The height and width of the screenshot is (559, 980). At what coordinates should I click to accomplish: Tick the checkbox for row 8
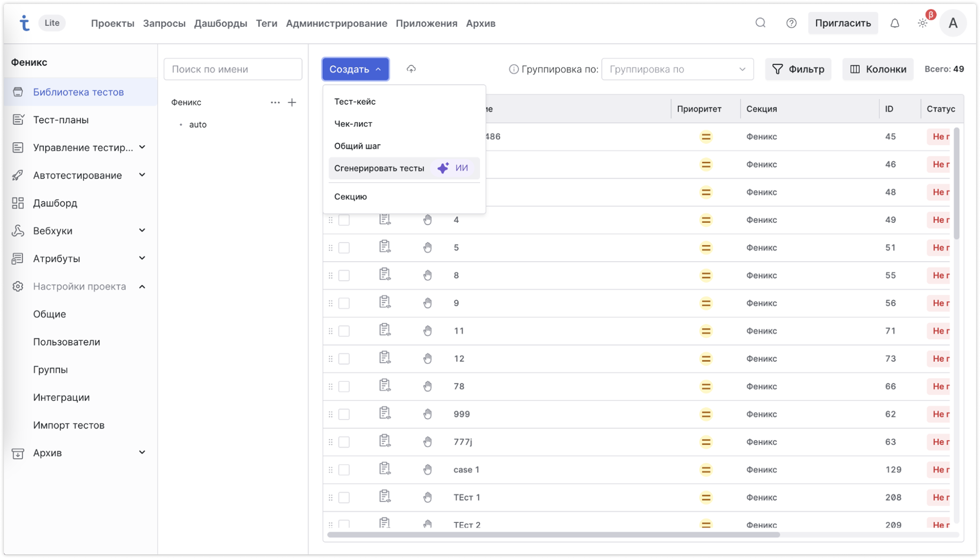[x=344, y=275]
